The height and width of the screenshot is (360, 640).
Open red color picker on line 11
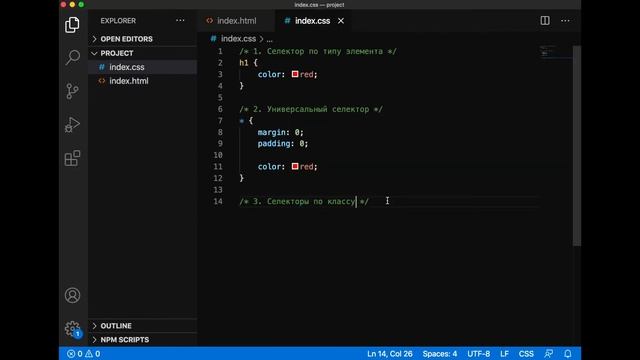[295, 166]
